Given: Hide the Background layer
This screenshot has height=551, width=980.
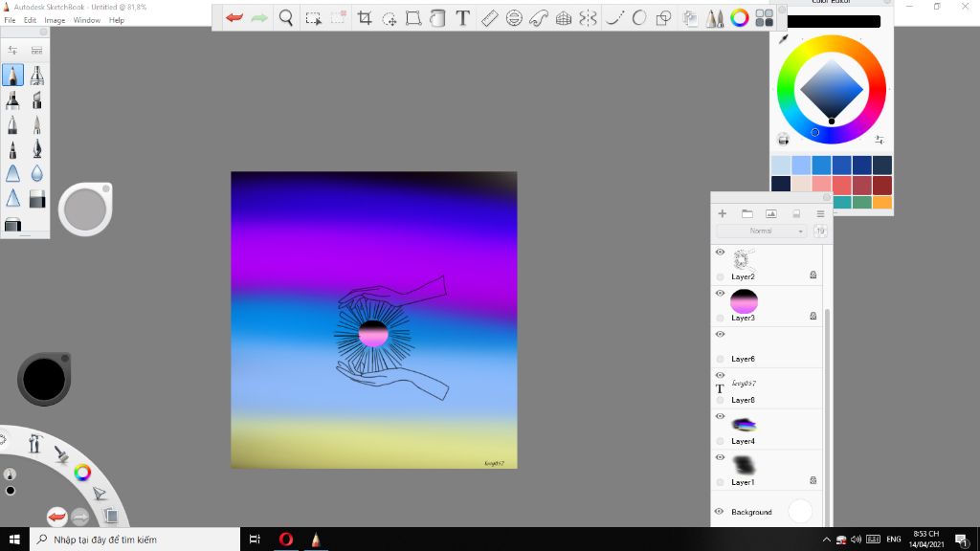Looking at the screenshot, I should [x=719, y=512].
